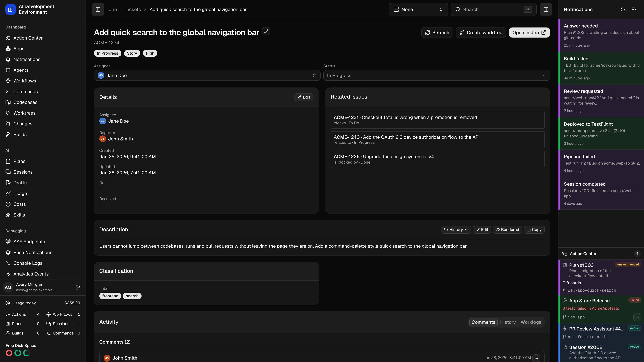The height and width of the screenshot is (362, 644).
Task: Sign out using the logout icon
Action: pyautogui.click(x=78, y=287)
